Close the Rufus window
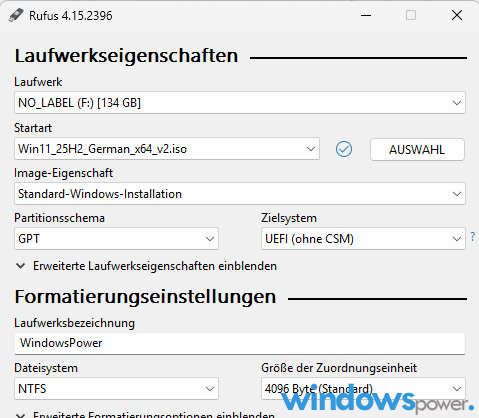Image resolution: width=479 pixels, height=418 pixels. pos(457,15)
